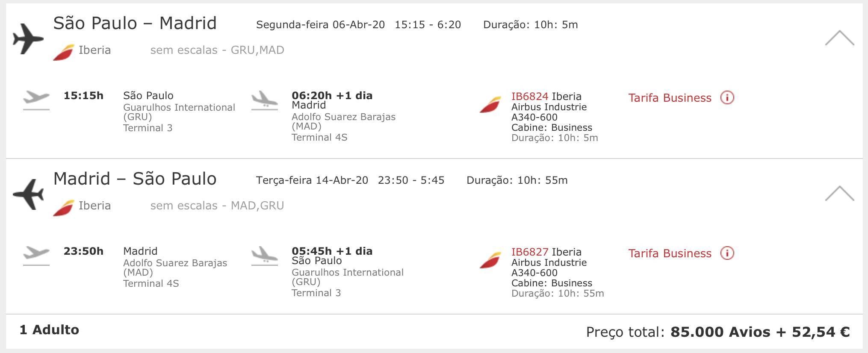Collapse the Madrid – São Paulo flight details
Image resolution: width=868 pixels, height=353 pixels.
(x=839, y=194)
